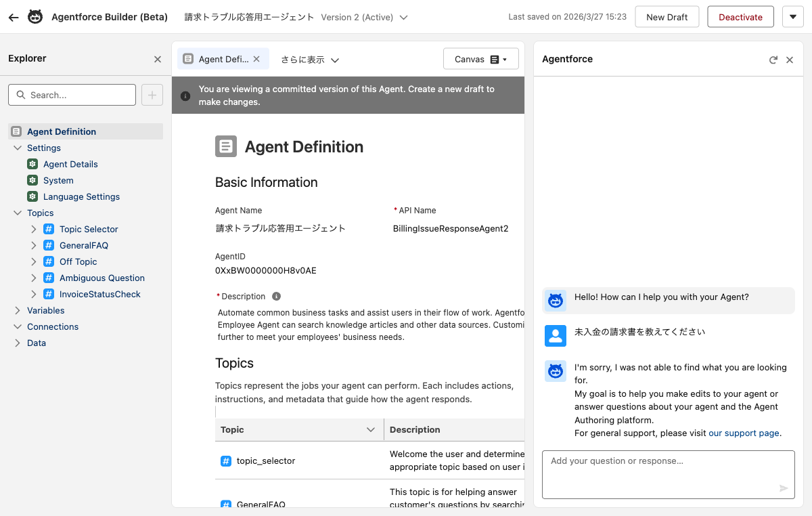Click the Explorer search field
The image size is (812, 516).
pyautogui.click(x=72, y=94)
